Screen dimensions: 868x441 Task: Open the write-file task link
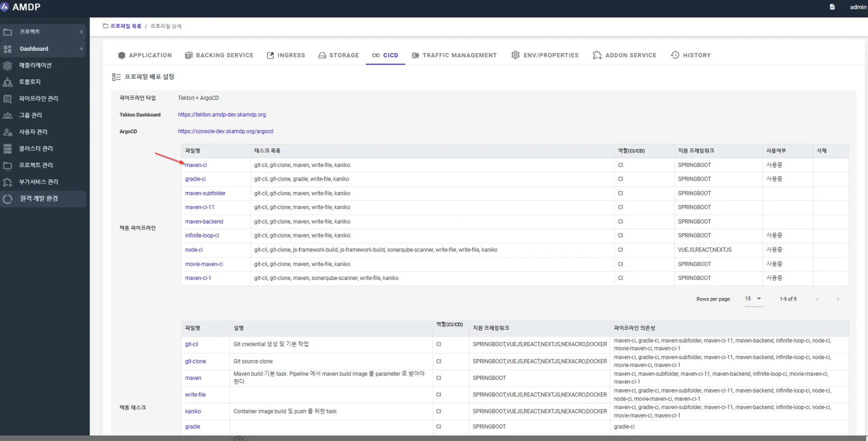(x=195, y=395)
